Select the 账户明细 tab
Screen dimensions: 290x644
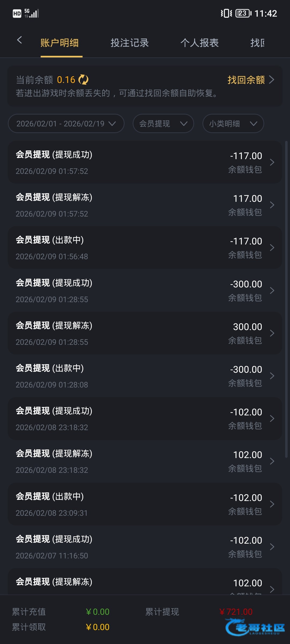tap(60, 43)
